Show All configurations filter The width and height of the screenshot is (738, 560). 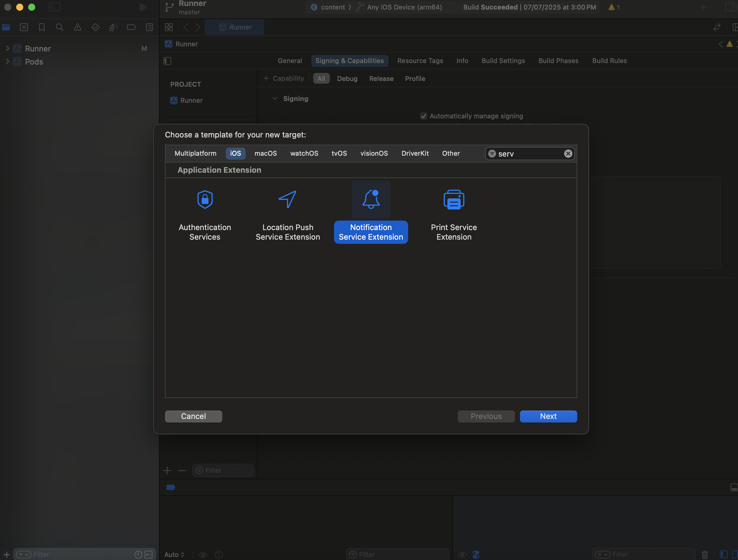click(321, 78)
